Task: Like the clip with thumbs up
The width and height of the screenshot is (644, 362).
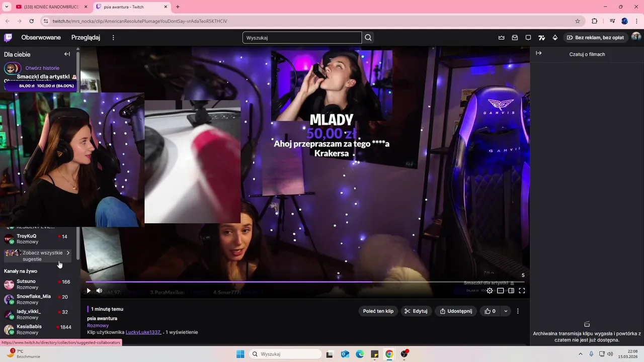Action: click(490, 311)
